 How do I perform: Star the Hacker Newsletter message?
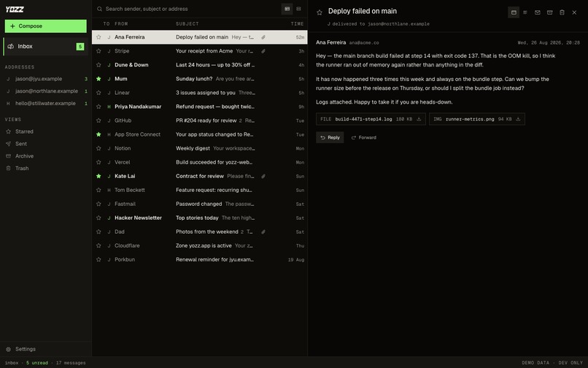click(98, 218)
